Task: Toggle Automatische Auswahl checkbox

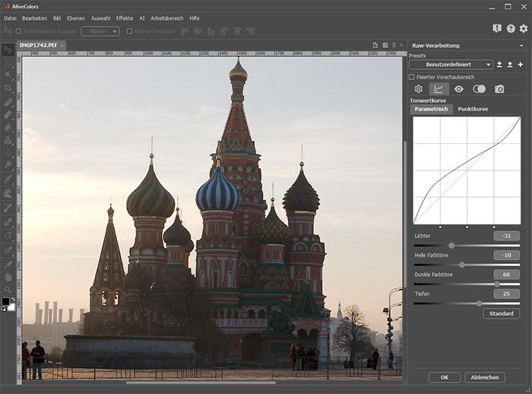Action: pyautogui.click(x=19, y=31)
